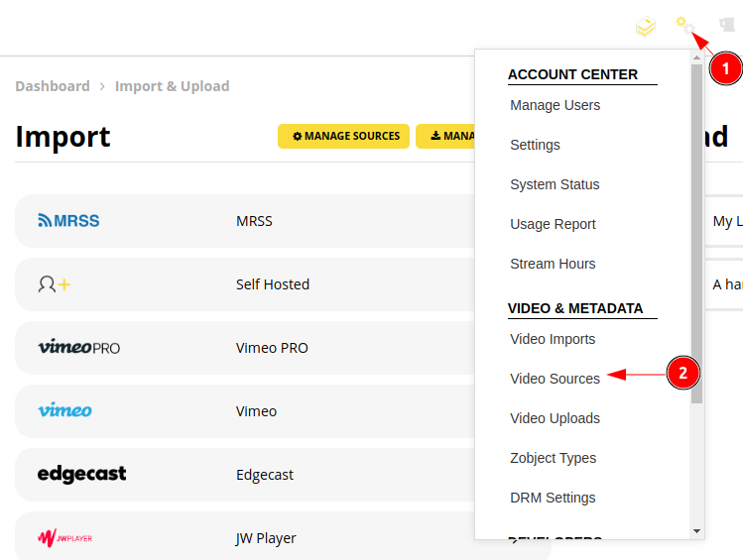Open the settings gears icon
The height and width of the screenshot is (560, 743).
click(684, 25)
